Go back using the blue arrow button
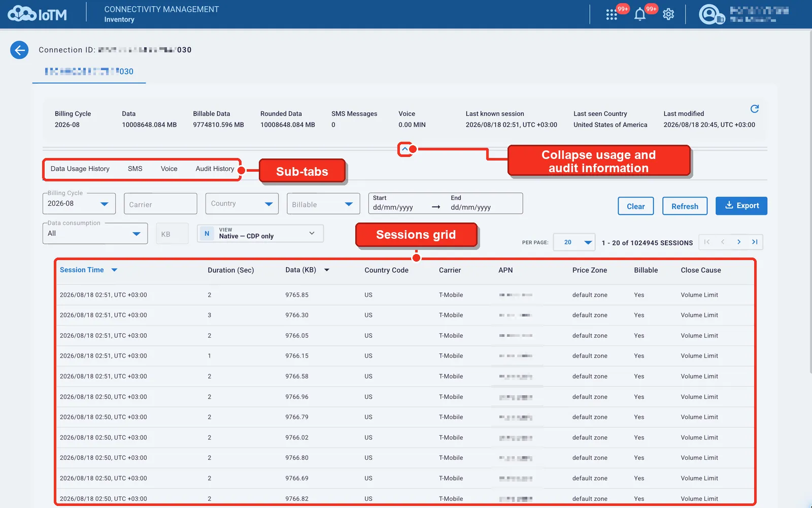This screenshot has height=508, width=812. (19, 50)
